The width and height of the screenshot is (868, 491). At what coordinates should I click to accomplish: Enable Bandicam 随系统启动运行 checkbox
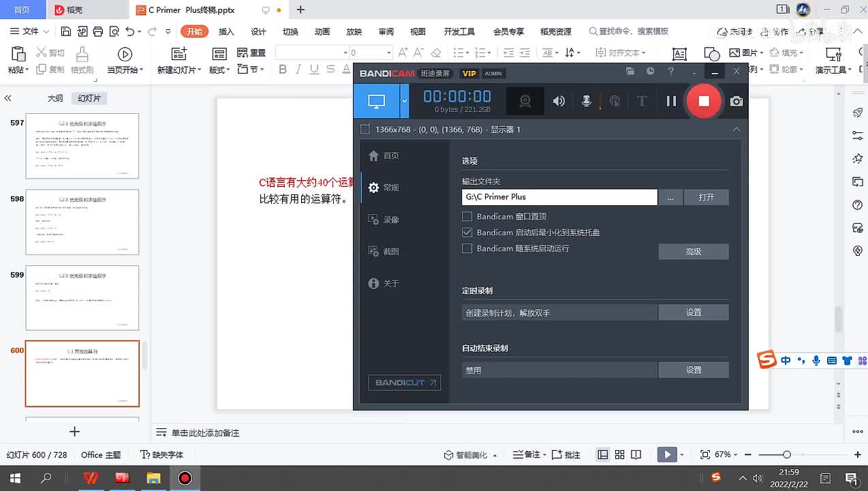point(467,248)
